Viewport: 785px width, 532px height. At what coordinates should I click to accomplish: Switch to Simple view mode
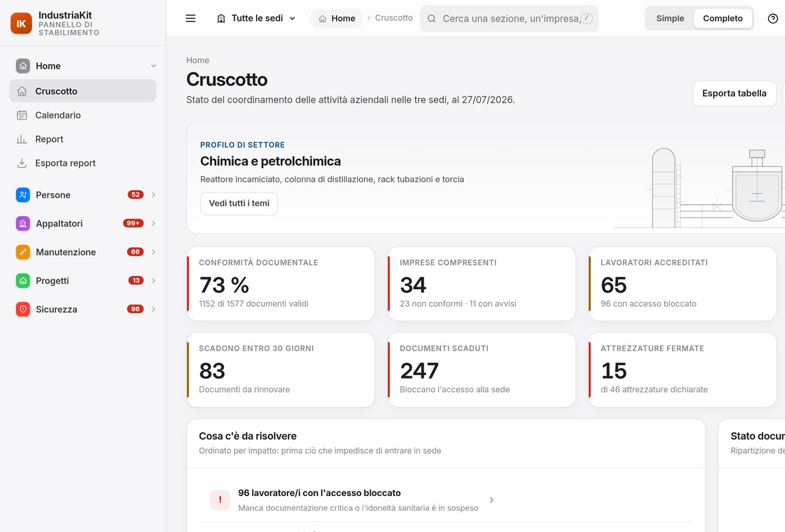click(670, 19)
